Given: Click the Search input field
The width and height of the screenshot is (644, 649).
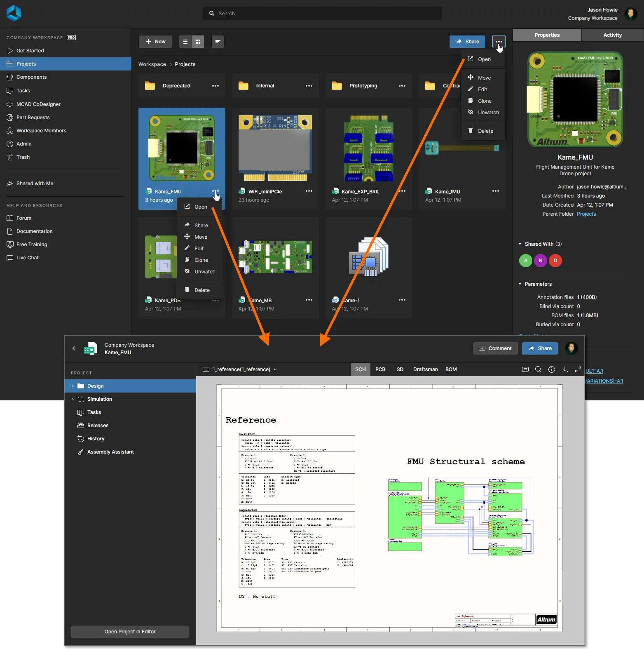Looking at the screenshot, I should click(322, 13).
